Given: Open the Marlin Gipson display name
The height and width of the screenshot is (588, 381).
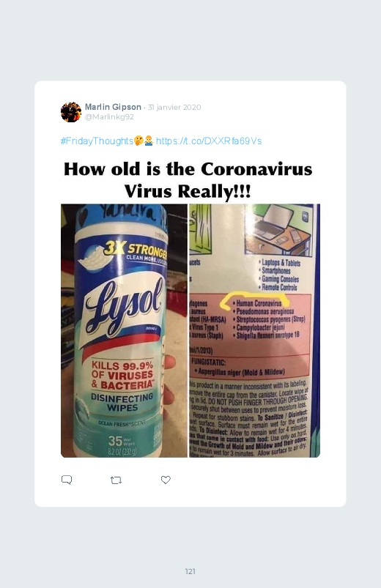Looking at the screenshot, I should point(113,107).
